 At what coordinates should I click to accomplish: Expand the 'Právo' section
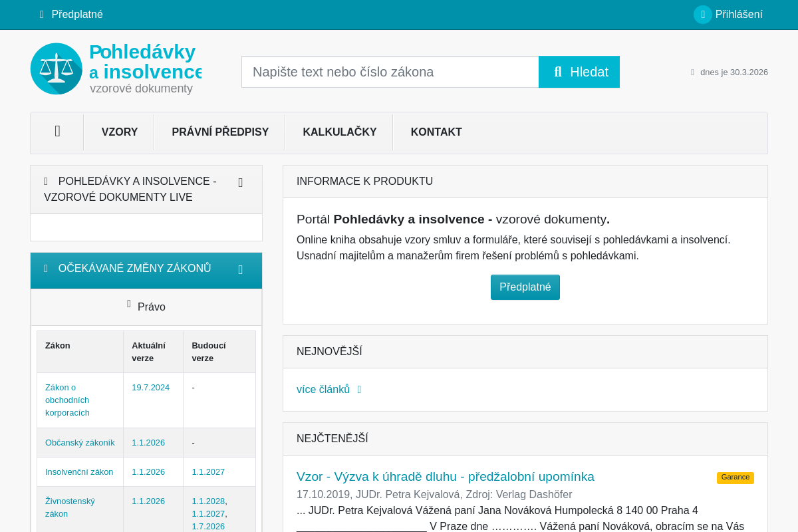coord(146,307)
